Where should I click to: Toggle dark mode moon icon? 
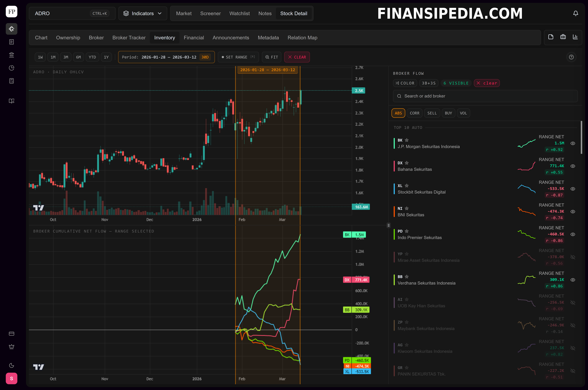point(11,365)
